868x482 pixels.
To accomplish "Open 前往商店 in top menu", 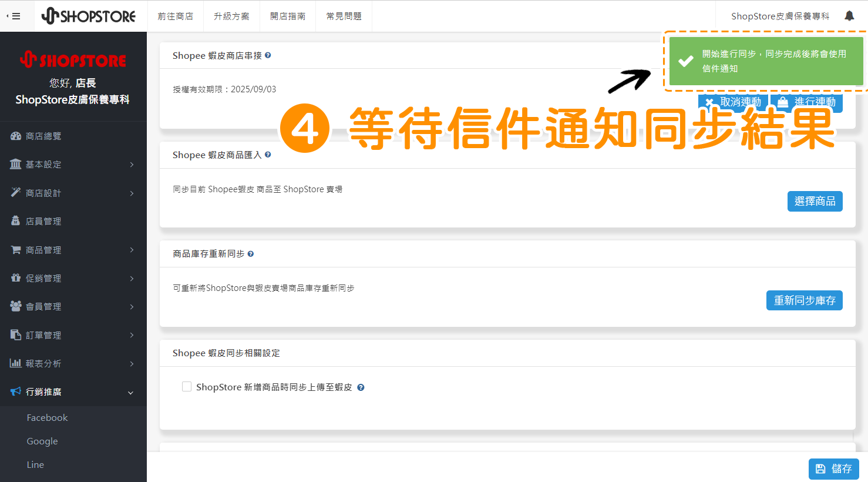I will click(x=175, y=16).
